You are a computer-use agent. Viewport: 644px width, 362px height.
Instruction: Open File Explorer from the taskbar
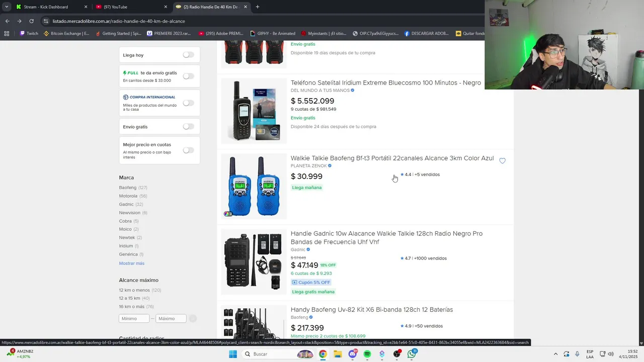tap(338, 354)
